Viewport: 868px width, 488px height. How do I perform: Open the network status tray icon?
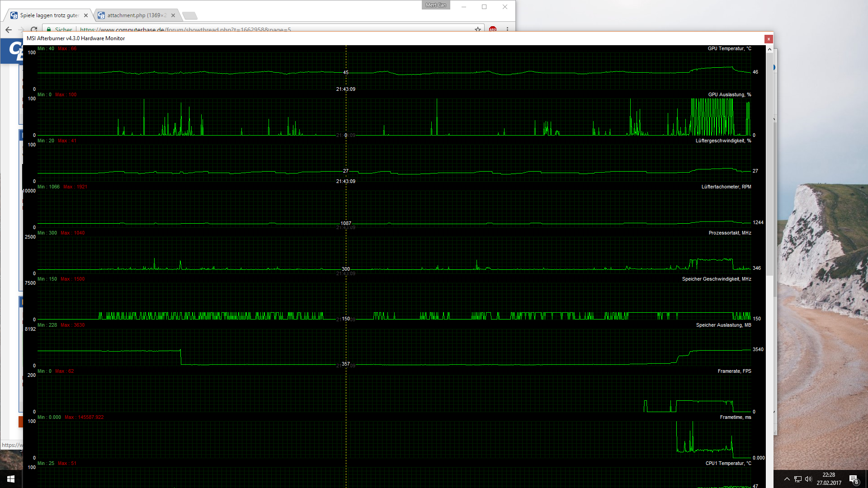[x=798, y=479]
